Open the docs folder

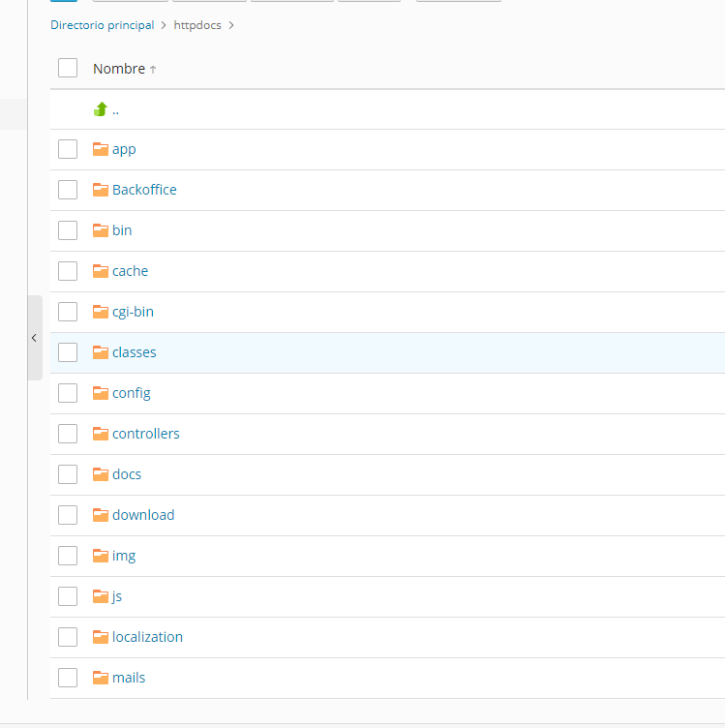[127, 474]
